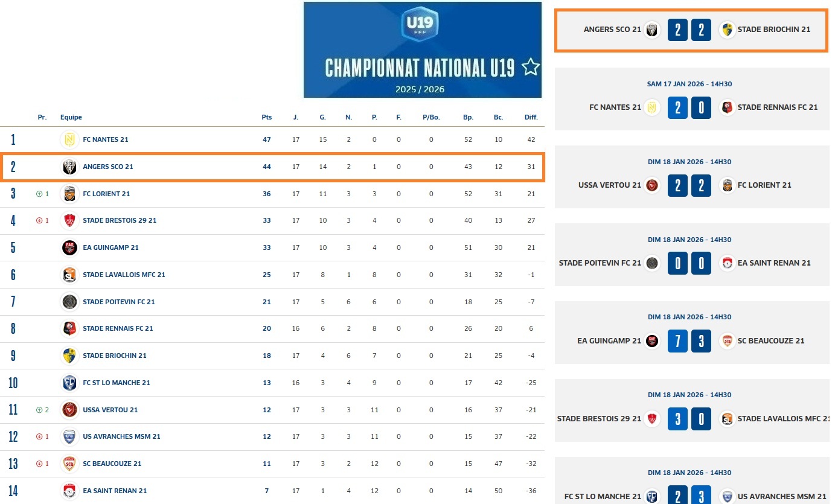
Task: Open FC St Lo Manche 21 team page
Action: point(116,383)
